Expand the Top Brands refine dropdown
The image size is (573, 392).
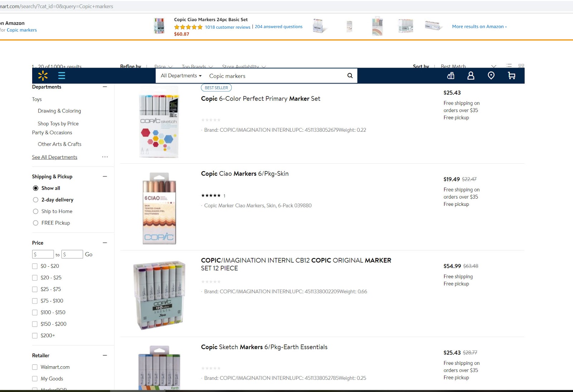tap(197, 66)
